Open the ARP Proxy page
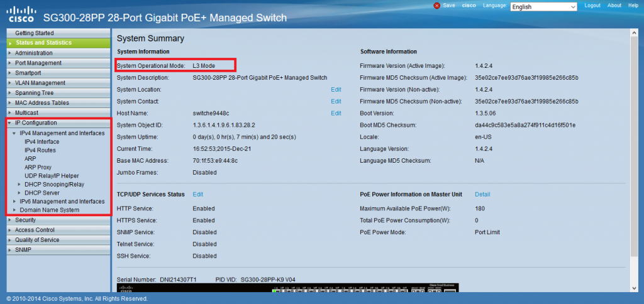Screen dimensions: 644x304 [38, 167]
